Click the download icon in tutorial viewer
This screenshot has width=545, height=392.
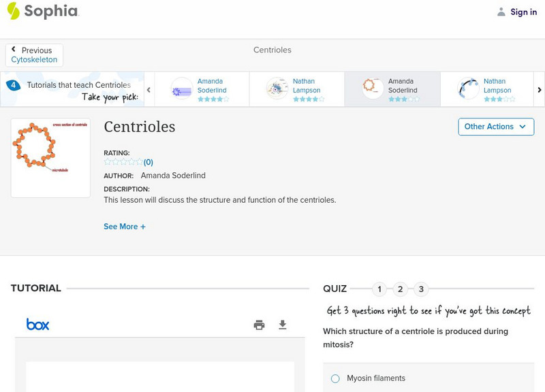[x=283, y=325]
